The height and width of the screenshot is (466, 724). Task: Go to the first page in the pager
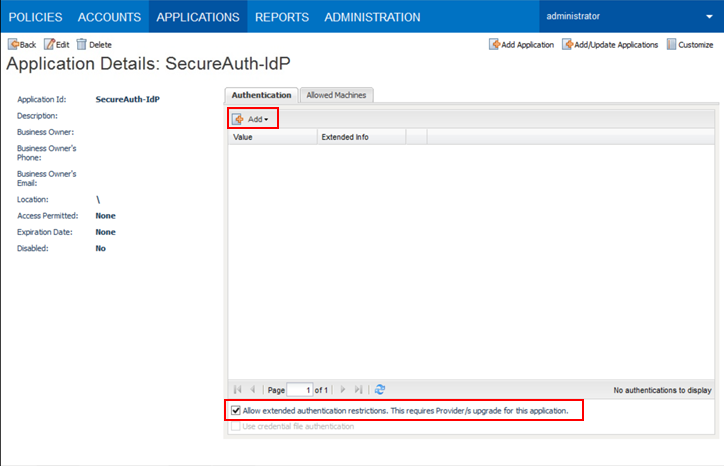pyautogui.click(x=237, y=389)
